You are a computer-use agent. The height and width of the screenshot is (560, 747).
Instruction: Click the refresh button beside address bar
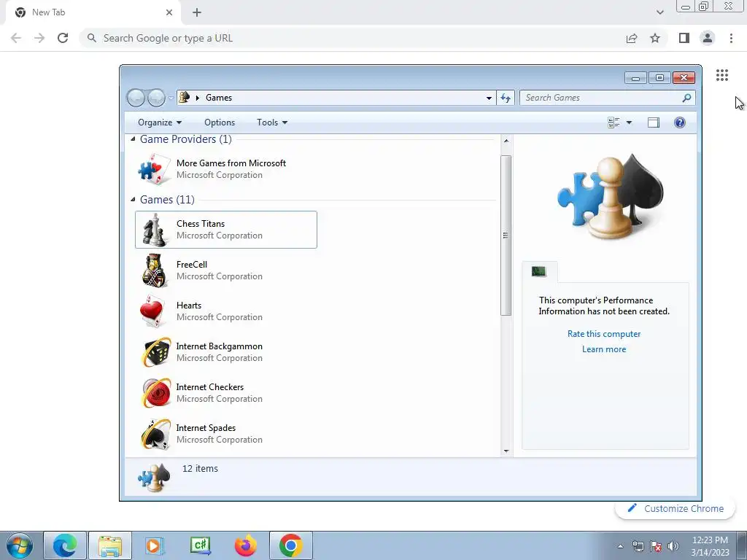click(506, 98)
